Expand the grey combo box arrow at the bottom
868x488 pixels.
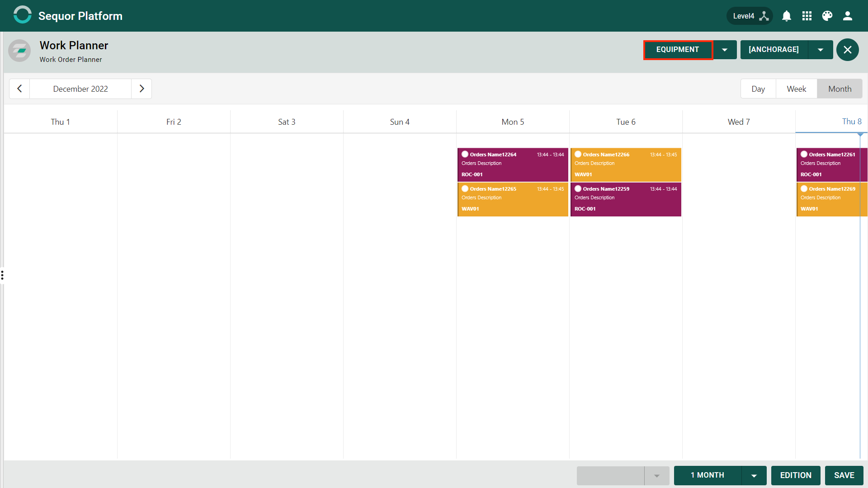click(x=657, y=475)
